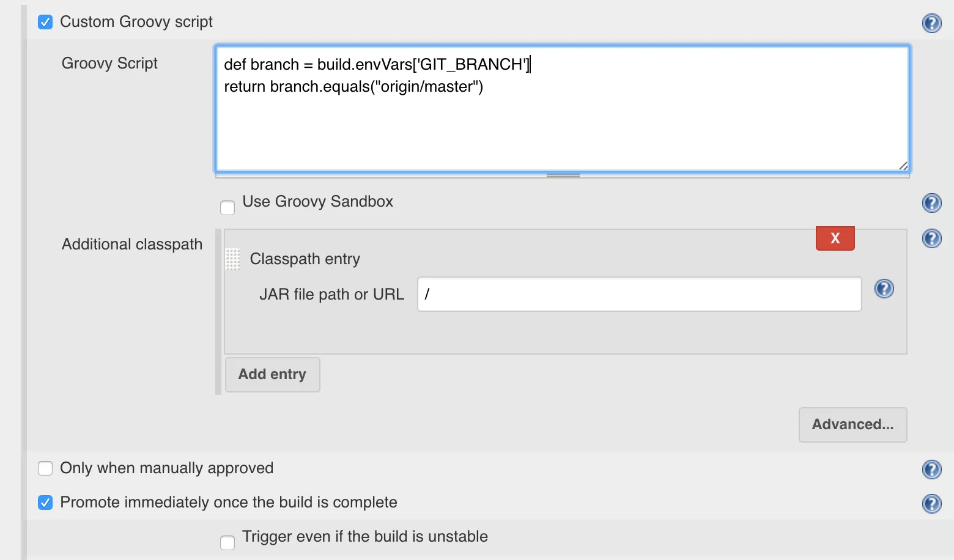The height and width of the screenshot is (560, 954).
Task: Delete the classpath entry with red X
Action: pos(835,238)
